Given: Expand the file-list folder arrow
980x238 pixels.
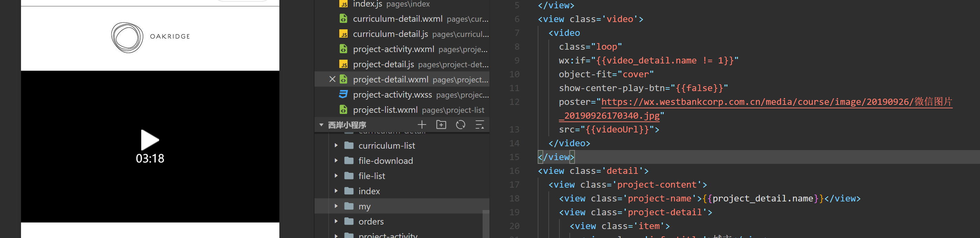Looking at the screenshot, I should (x=336, y=176).
